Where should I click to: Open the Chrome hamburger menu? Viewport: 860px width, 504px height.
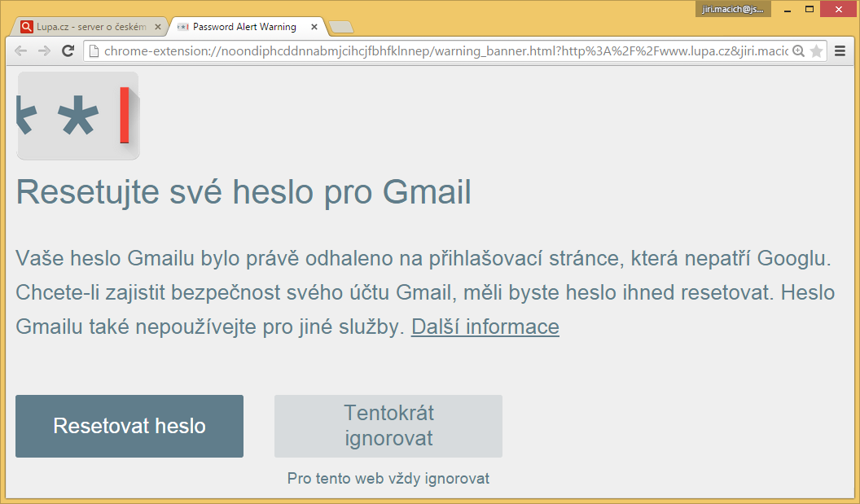coord(840,50)
